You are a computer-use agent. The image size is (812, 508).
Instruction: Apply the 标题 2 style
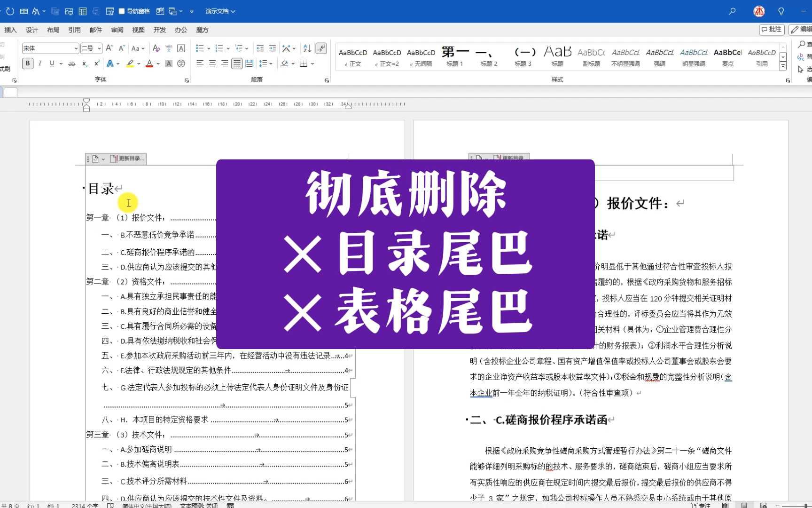point(489,57)
